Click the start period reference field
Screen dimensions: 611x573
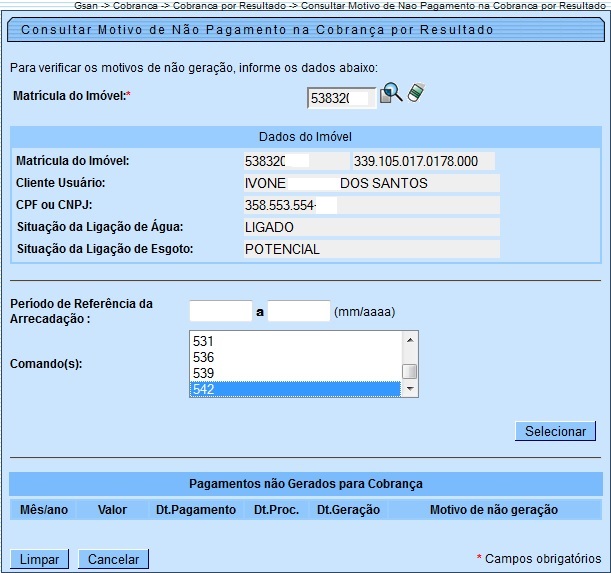pos(221,311)
